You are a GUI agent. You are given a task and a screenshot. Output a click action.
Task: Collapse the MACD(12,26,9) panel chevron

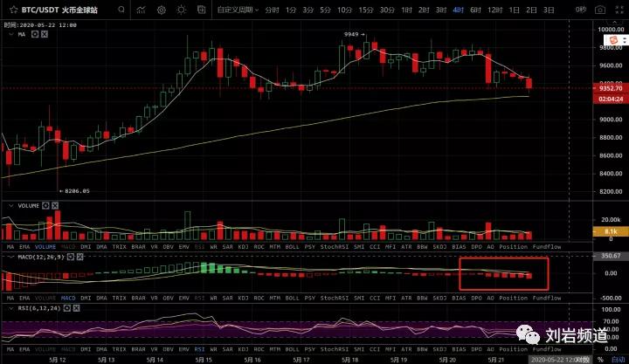coord(10,257)
